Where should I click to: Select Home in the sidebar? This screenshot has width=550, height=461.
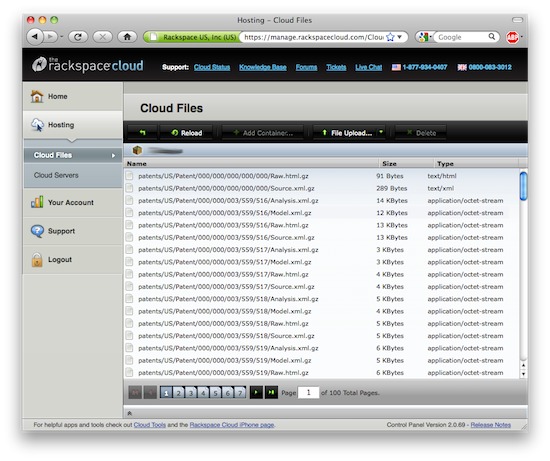pos(73,96)
